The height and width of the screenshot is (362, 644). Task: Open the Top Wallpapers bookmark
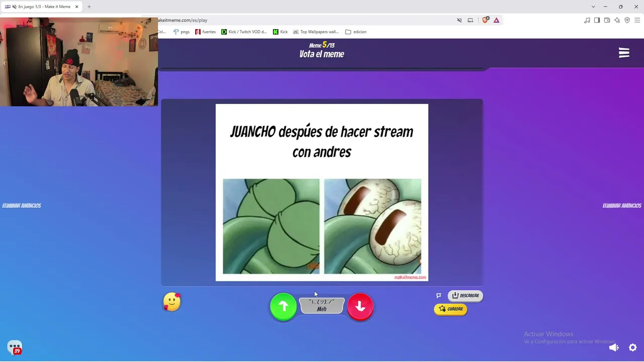pyautogui.click(x=316, y=32)
